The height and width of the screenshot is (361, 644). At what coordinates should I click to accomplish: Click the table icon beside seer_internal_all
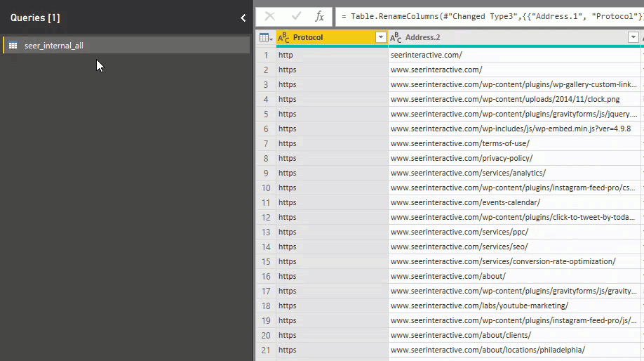pyautogui.click(x=13, y=46)
